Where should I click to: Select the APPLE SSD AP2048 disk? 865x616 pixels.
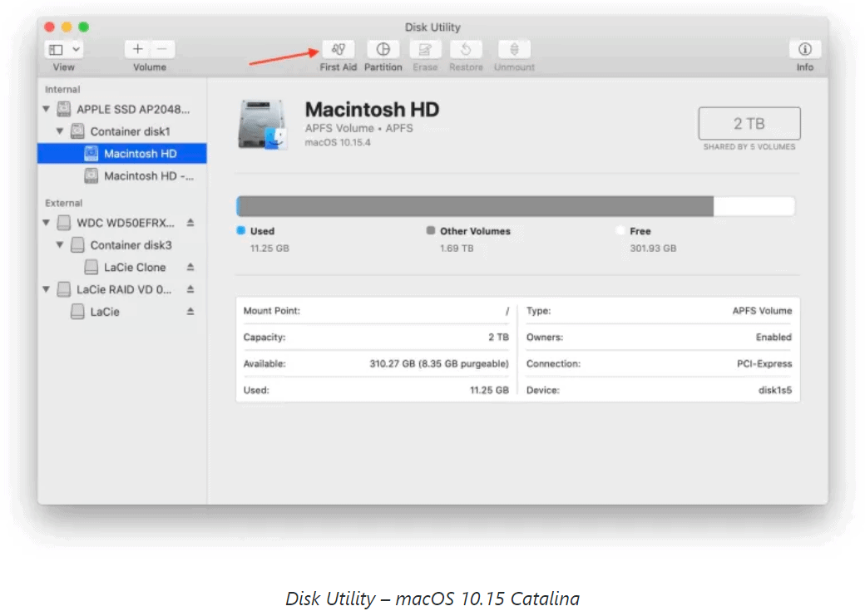(122, 109)
